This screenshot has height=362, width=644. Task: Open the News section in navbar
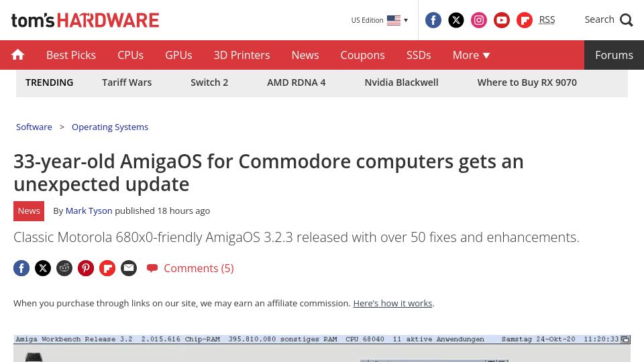click(x=305, y=55)
